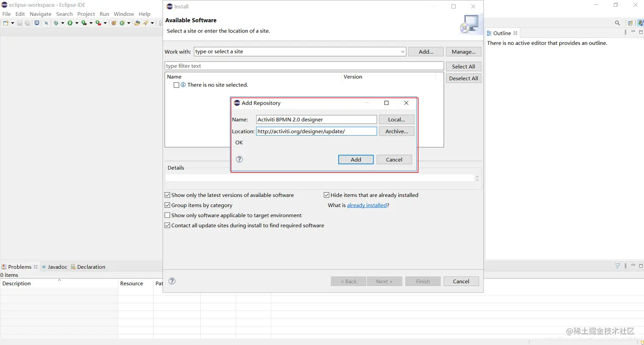Switch to the Declaration tab
The image size is (644, 345).
click(x=88, y=267)
